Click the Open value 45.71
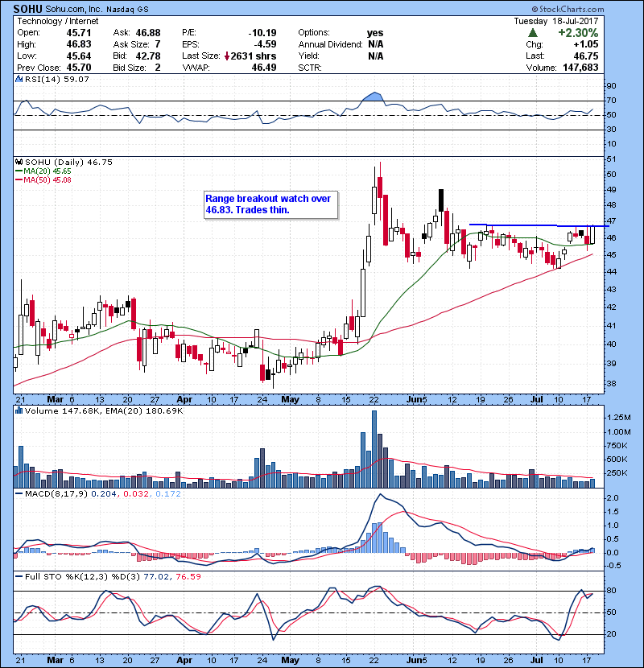The height and width of the screenshot is (668, 644). [79, 33]
